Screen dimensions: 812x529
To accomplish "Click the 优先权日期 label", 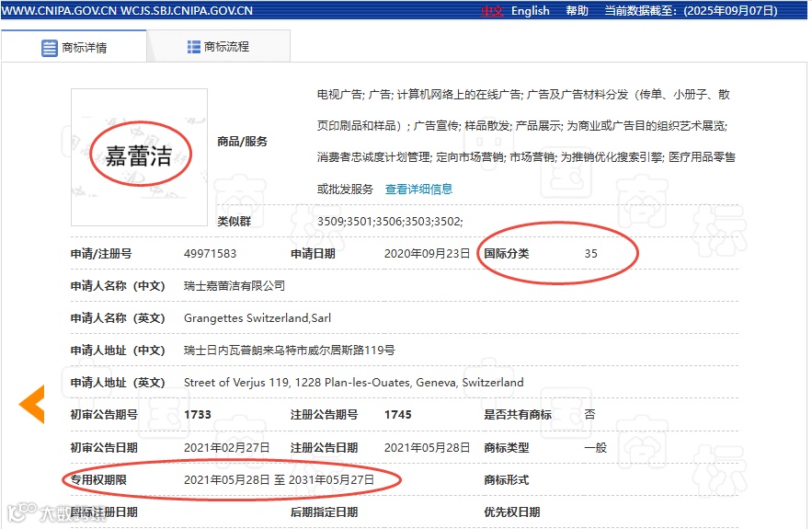I will pos(512,512).
